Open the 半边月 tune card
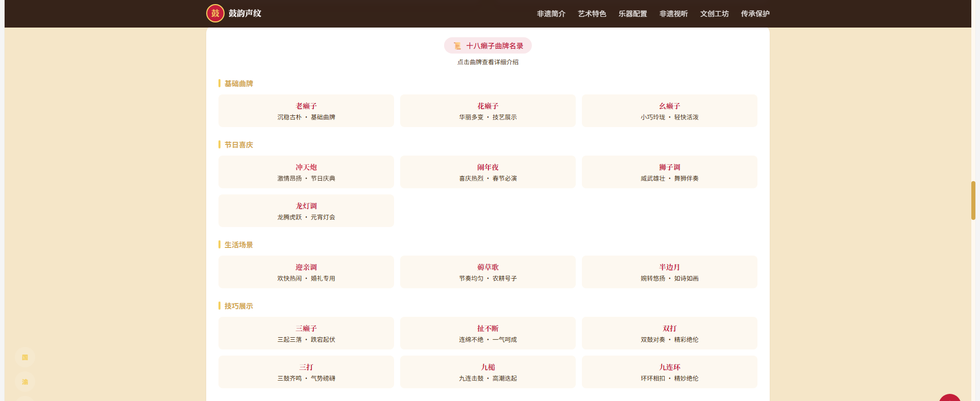The height and width of the screenshot is (401, 980). click(670, 272)
